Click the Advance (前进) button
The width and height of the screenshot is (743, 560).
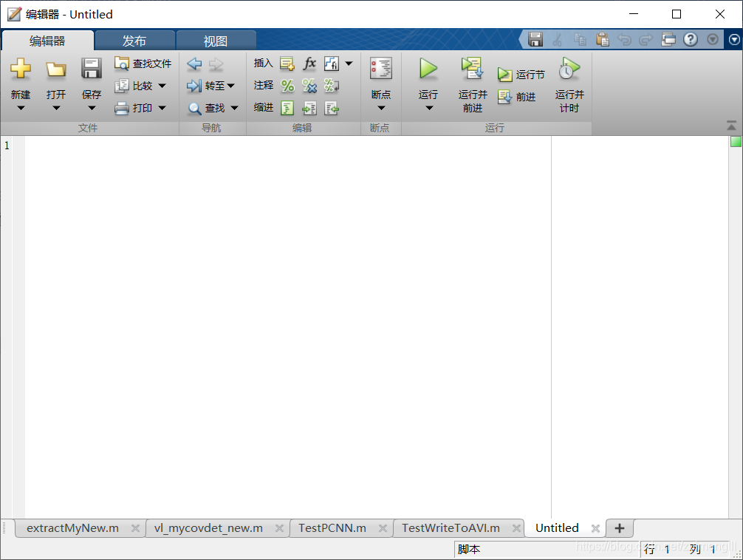[x=516, y=97]
